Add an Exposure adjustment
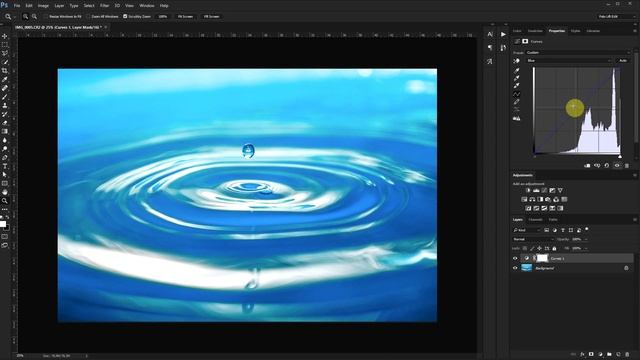The image size is (640, 360). (x=552, y=191)
